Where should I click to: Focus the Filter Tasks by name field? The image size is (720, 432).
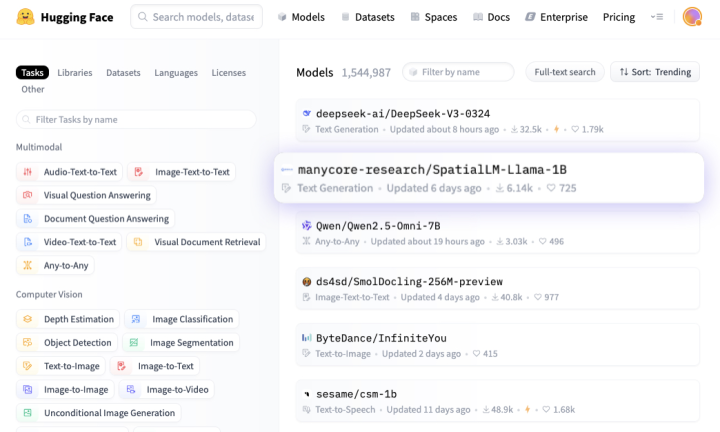click(136, 119)
